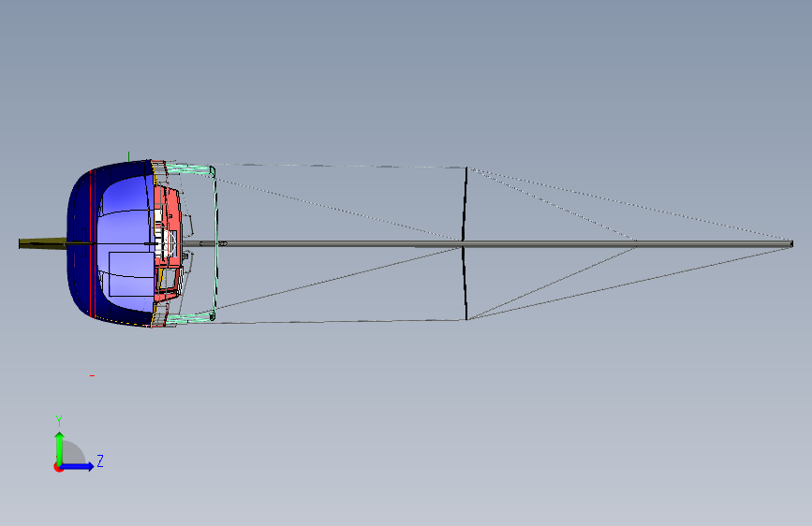Viewport: 812px width, 526px height.
Task: Click the "Z" axis label
Action: point(100,460)
